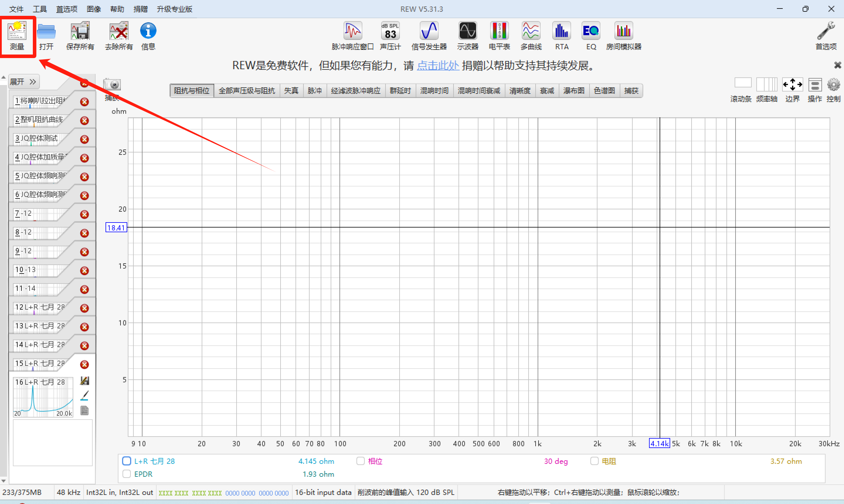This screenshot has height=504, width=844.
Task: Check the 电阻 resistance checkbox
Action: tap(594, 461)
